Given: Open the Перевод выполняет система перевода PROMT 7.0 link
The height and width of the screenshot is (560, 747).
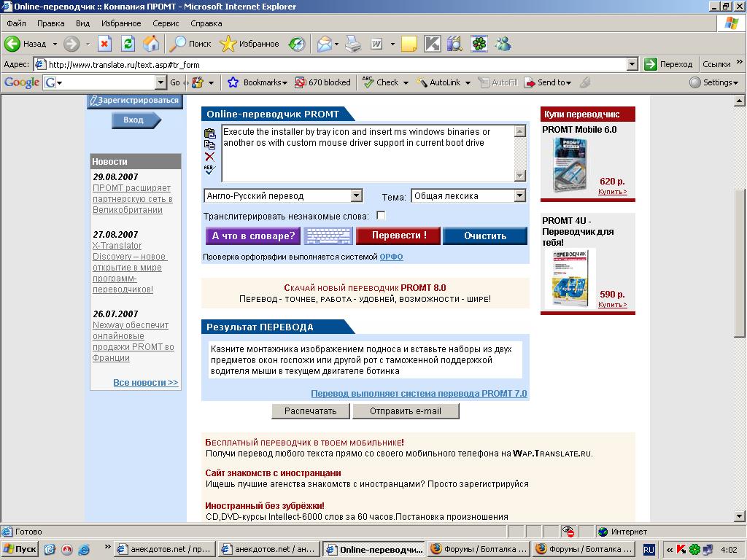Looking at the screenshot, I should 419,393.
